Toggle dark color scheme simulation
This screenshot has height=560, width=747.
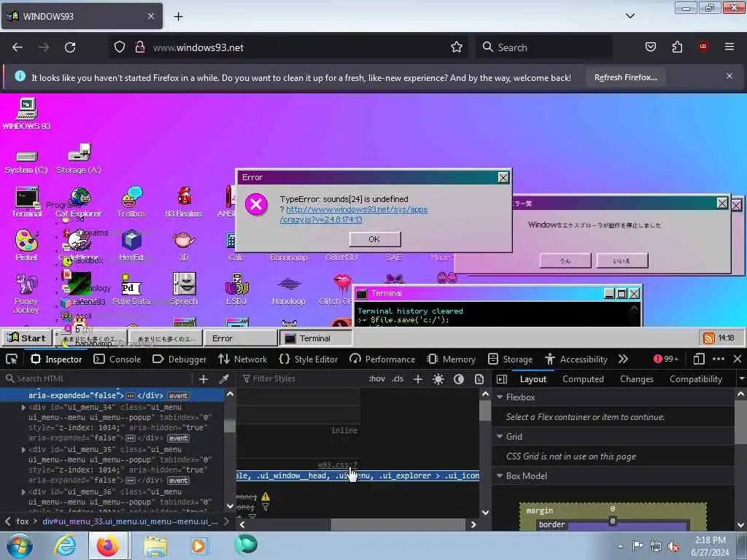click(459, 379)
